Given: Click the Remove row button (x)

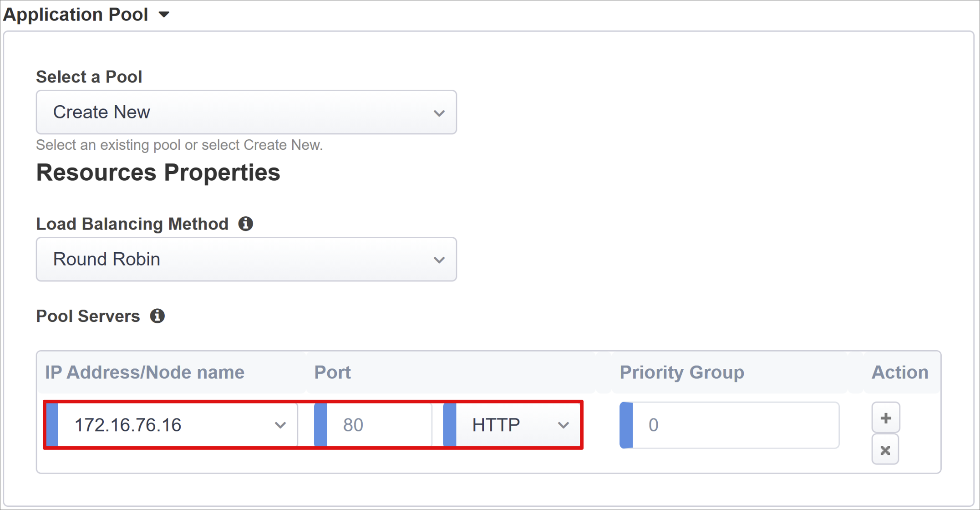Looking at the screenshot, I should click(x=885, y=450).
